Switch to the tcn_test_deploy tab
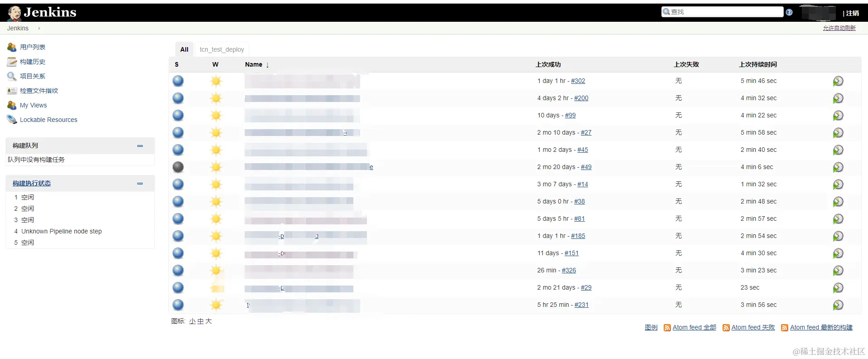 click(x=222, y=49)
